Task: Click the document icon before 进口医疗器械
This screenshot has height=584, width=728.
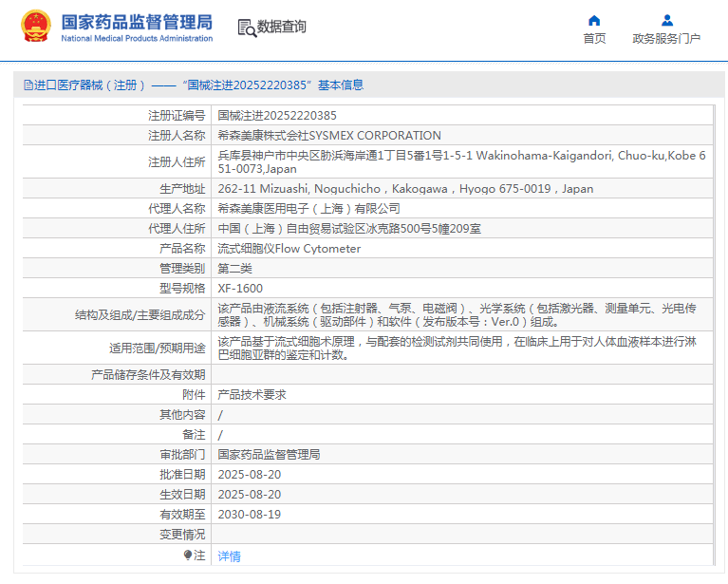Action: pyautogui.click(x=28, y=85)
